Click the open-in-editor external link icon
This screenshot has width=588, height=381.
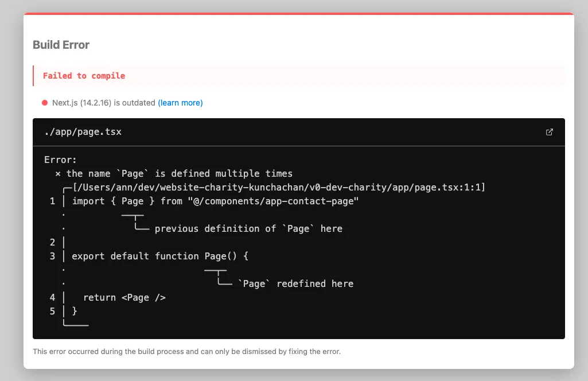pos(549,132)
